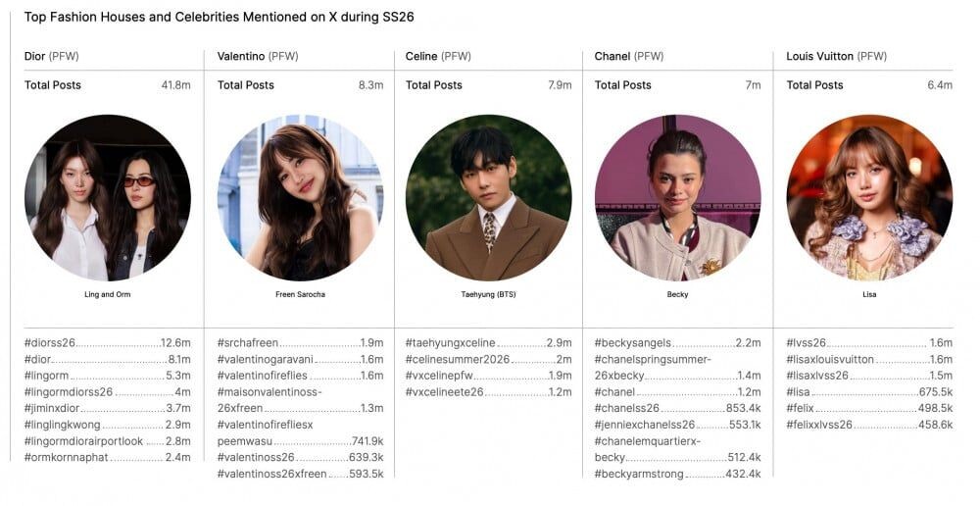Select the #srchafreen hashtag
This screenshot has width=980, height=506.
pos(248,343)
